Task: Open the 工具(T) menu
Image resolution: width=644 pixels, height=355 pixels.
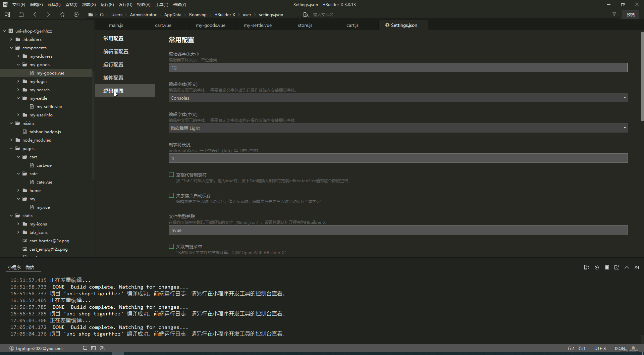Action: tap(162, 4)
